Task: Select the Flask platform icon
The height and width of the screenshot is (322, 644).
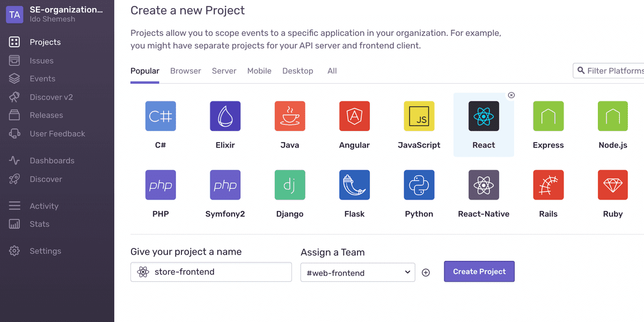Action: [354, 185]
